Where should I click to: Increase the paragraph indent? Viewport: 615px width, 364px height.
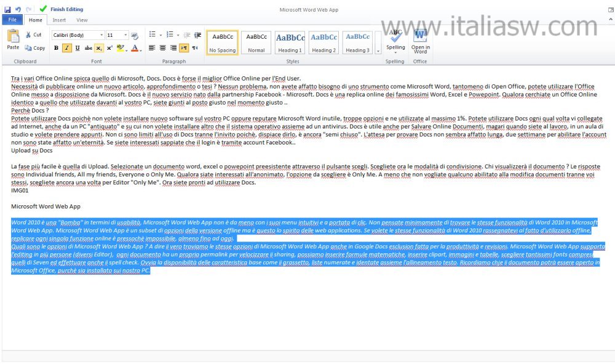[197, 35]
